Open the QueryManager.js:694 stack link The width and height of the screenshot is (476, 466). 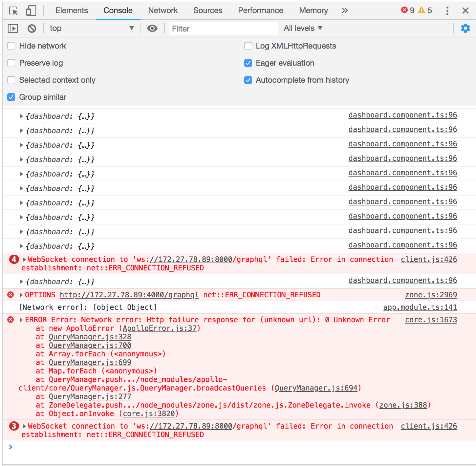316,388
